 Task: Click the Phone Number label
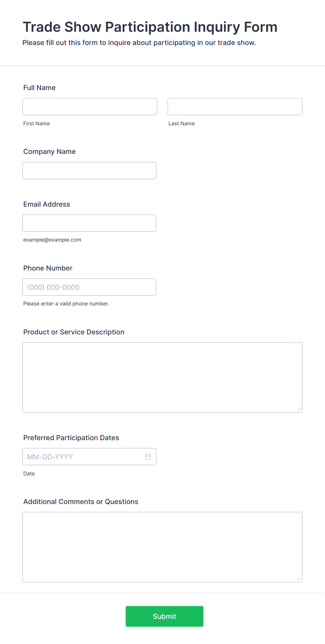[x=48, y=268]
